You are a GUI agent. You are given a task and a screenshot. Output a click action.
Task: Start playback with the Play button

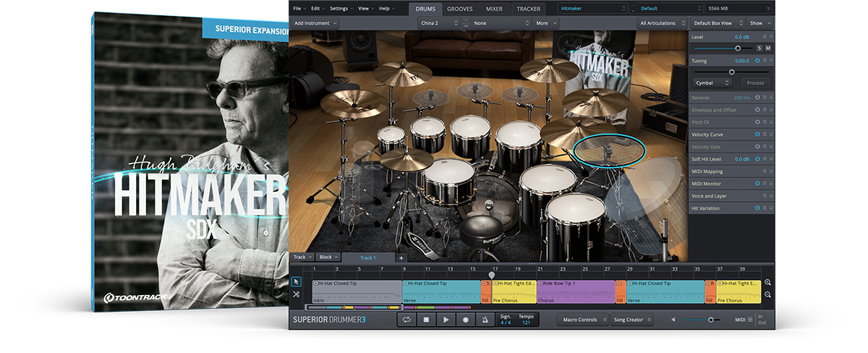coord(446,319)
